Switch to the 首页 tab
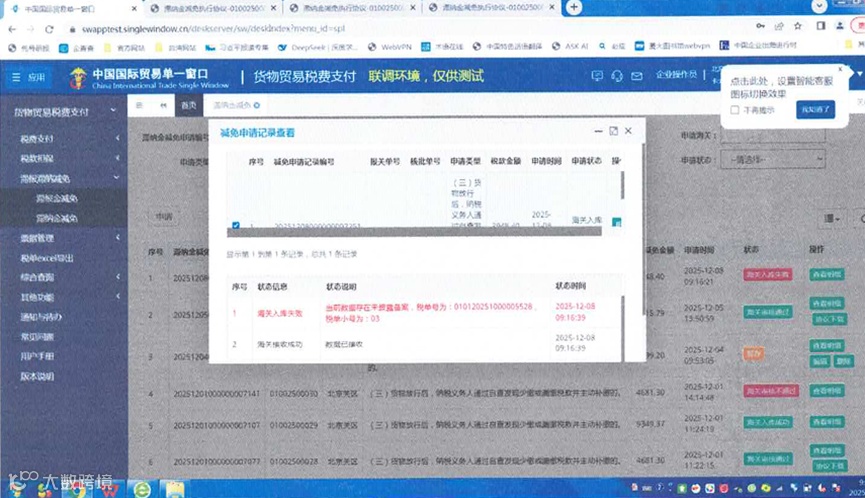Viewport: 865px width, 498px height. tap(189, 105)
